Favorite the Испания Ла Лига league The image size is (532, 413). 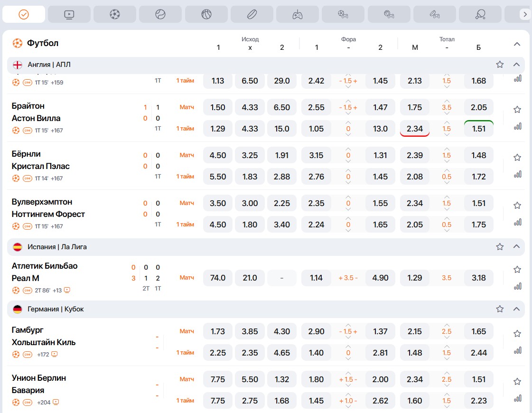(x=500, y=247)
